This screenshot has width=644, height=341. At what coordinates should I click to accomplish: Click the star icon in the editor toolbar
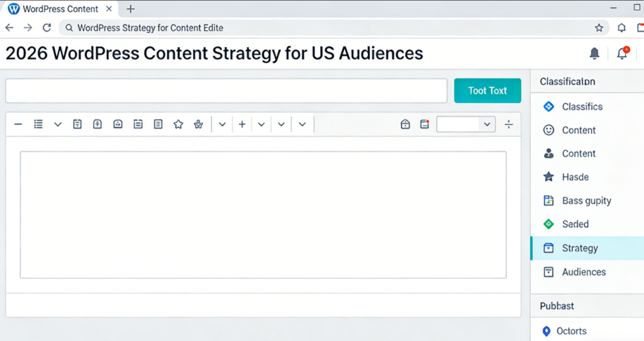click(178, 124)
